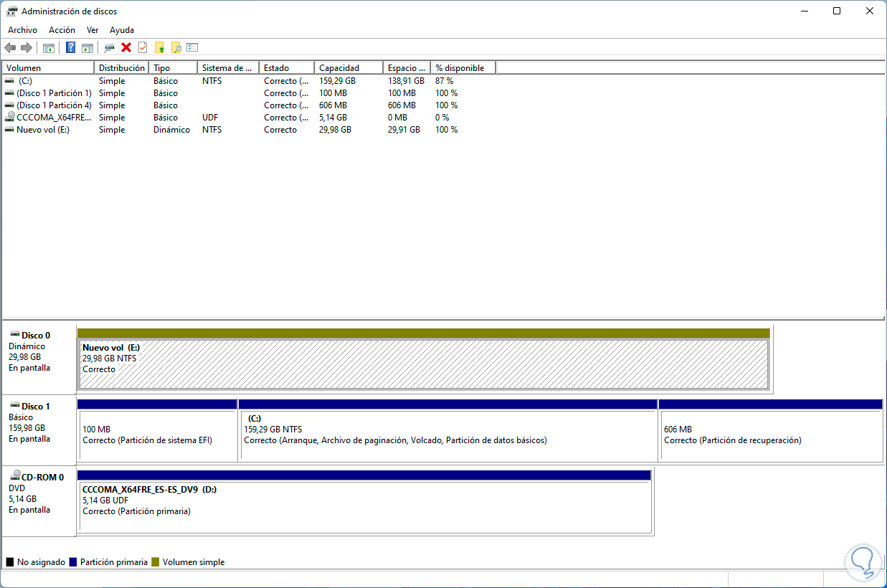The height and width of the screenshot is (588, 887).
Task: Sort by % disponible column header
Action: tap(463, 67)
